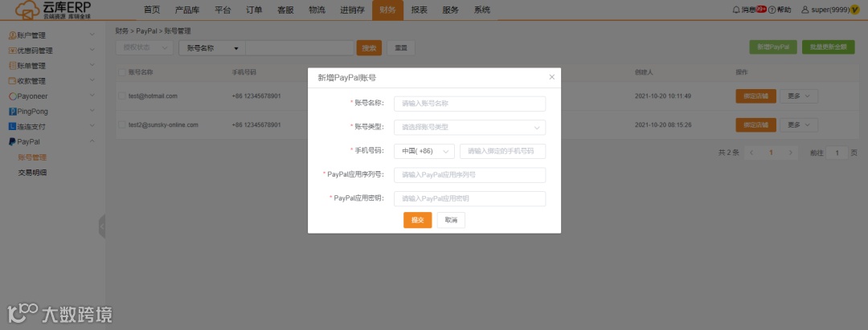Click the 取消 button in dialog

(x=451, y=220)
